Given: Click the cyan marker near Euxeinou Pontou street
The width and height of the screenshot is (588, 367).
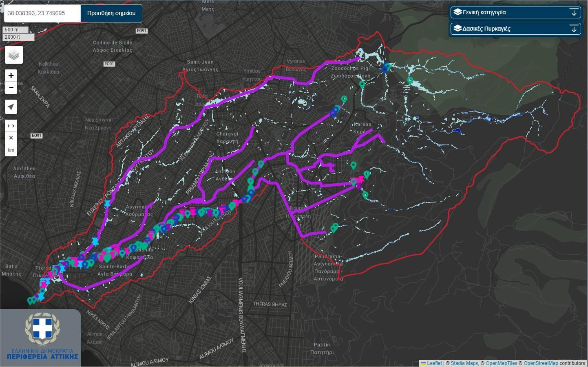Looking at the screenshot, I should (x=107, y=203).
